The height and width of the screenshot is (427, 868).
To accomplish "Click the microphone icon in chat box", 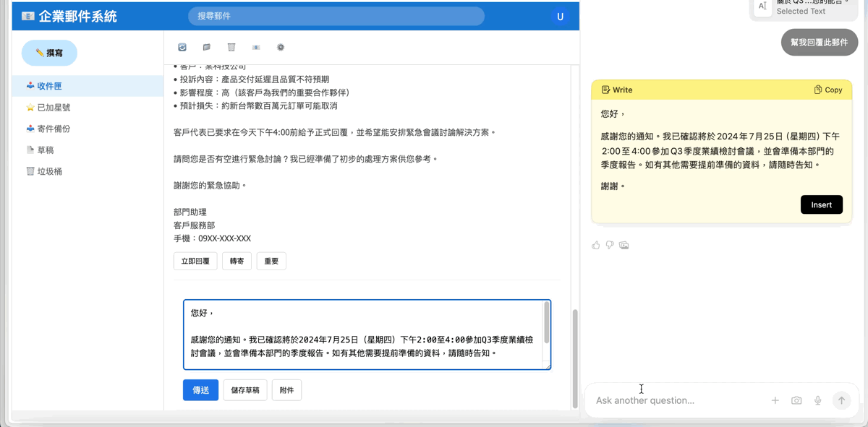I will tap(818, 400).
